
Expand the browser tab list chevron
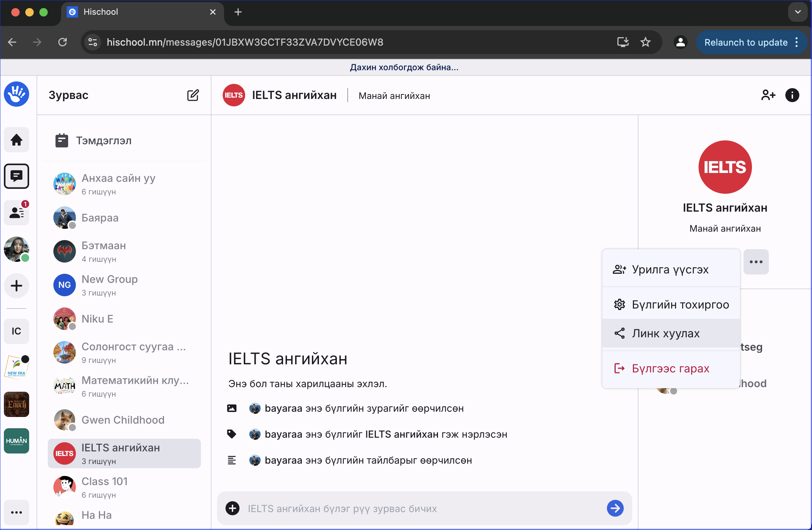point(798,12)
